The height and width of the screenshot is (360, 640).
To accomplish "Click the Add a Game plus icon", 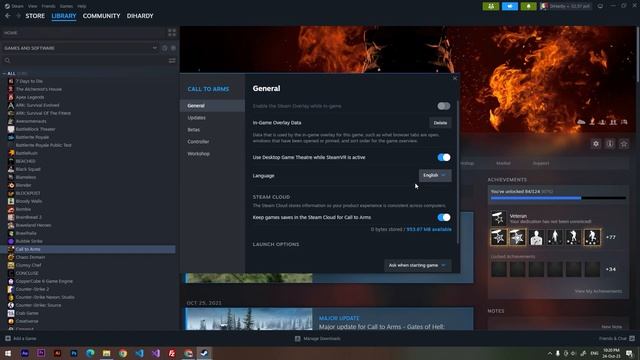I will (8, 338).
